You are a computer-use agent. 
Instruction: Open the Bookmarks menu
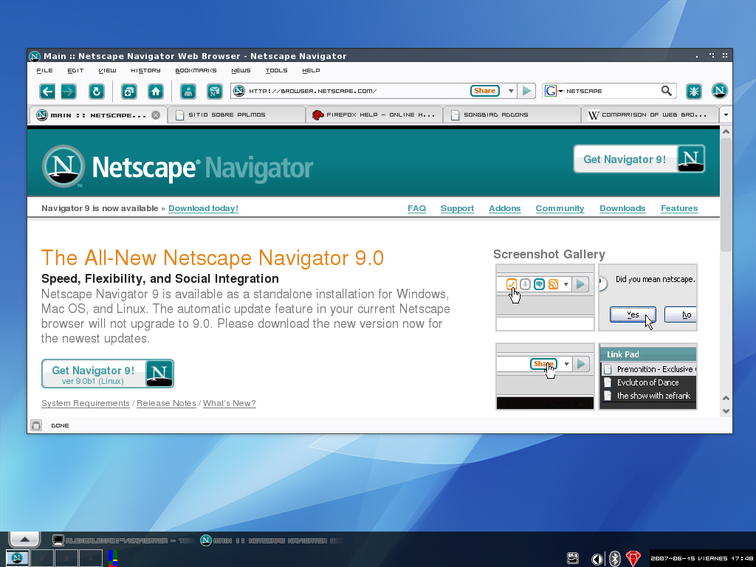pos(196,70)
